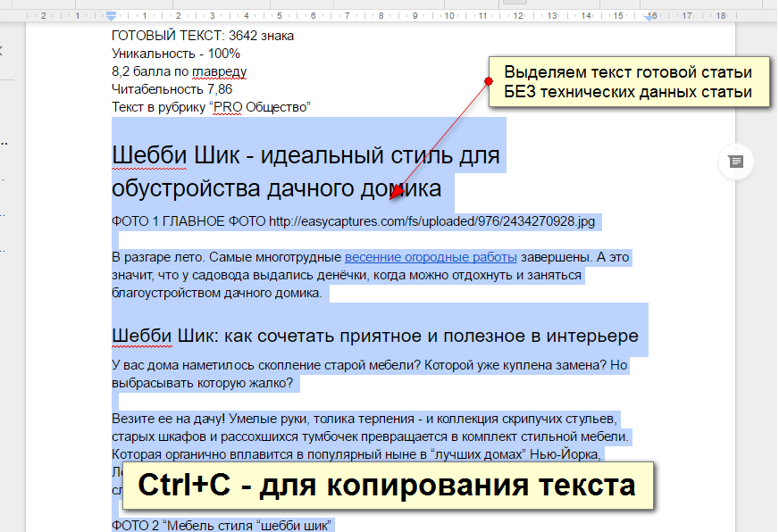Click the right indent marker on ruler

click(650, 16)
